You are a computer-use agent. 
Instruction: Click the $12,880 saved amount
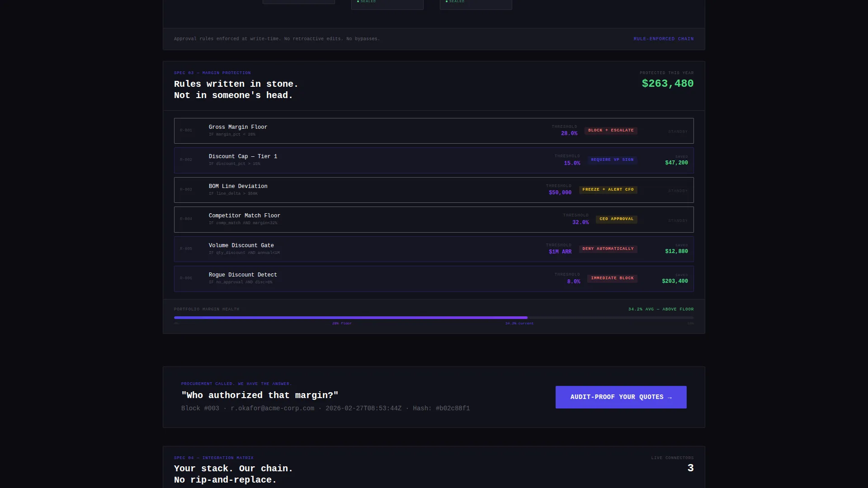[x=676, y=252]
